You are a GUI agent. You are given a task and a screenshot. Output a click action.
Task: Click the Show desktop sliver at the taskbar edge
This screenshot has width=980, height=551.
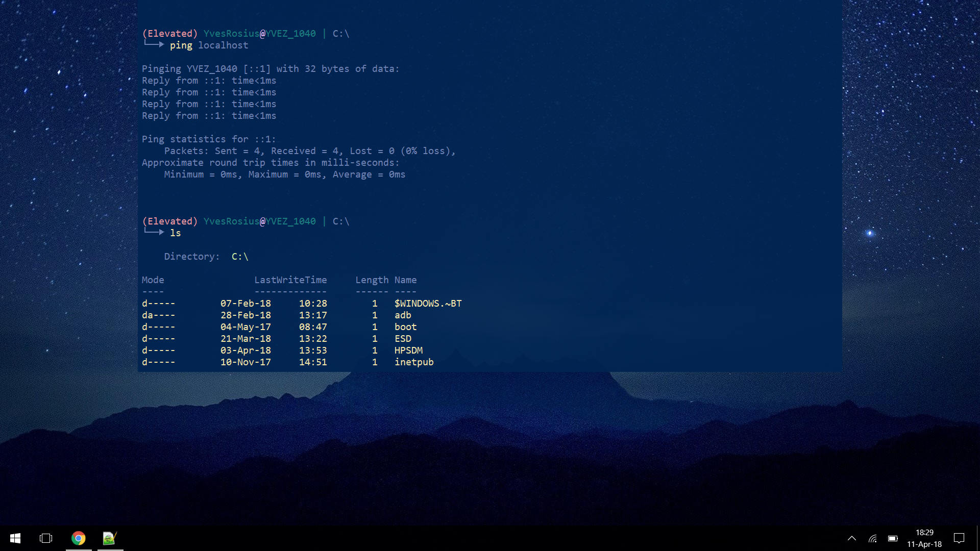click(x=978, y=538)
